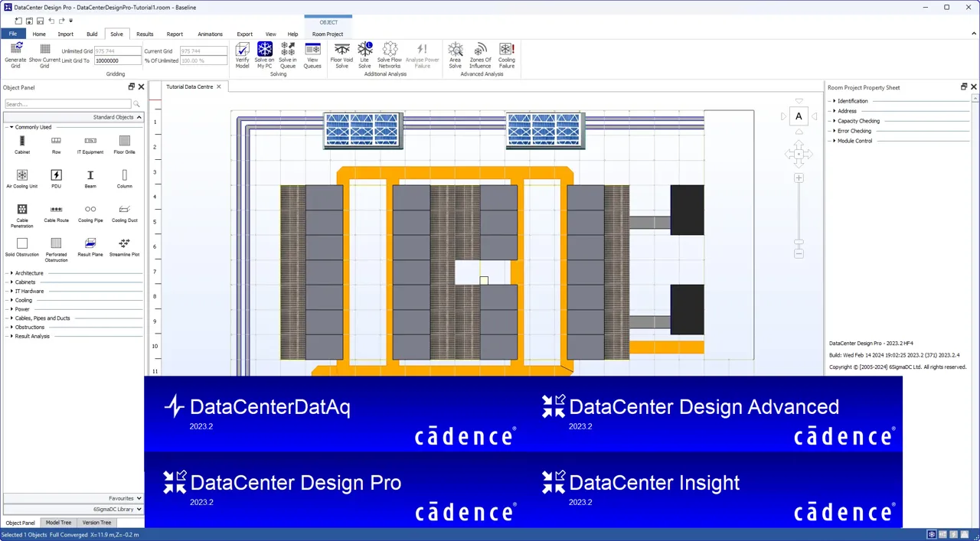Click Limit Grid To input field
The height and width of the screenshot is (541, 980).
pos(117,60)
